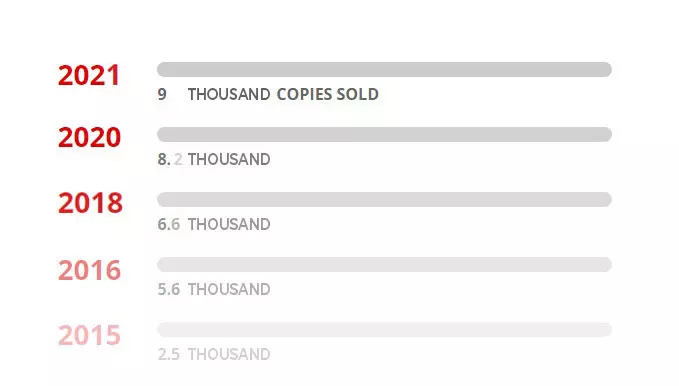Click the '9' value under 2021

162,94
